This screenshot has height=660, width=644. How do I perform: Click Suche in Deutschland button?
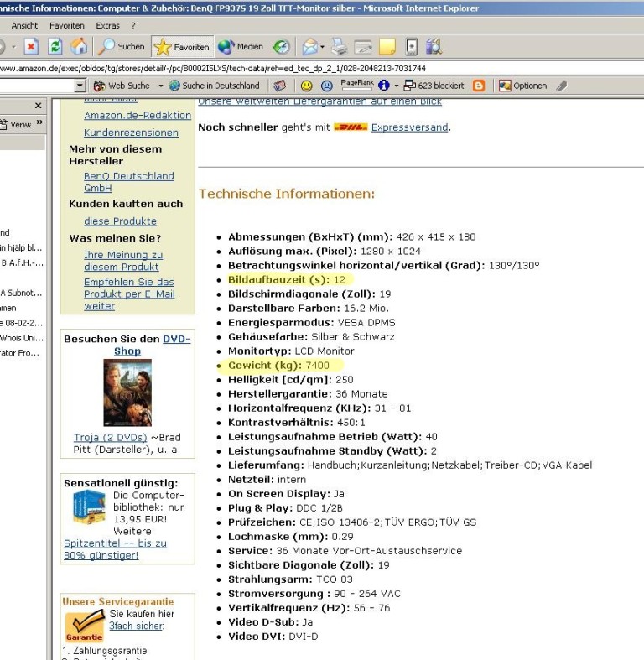[x=214, y=86]
